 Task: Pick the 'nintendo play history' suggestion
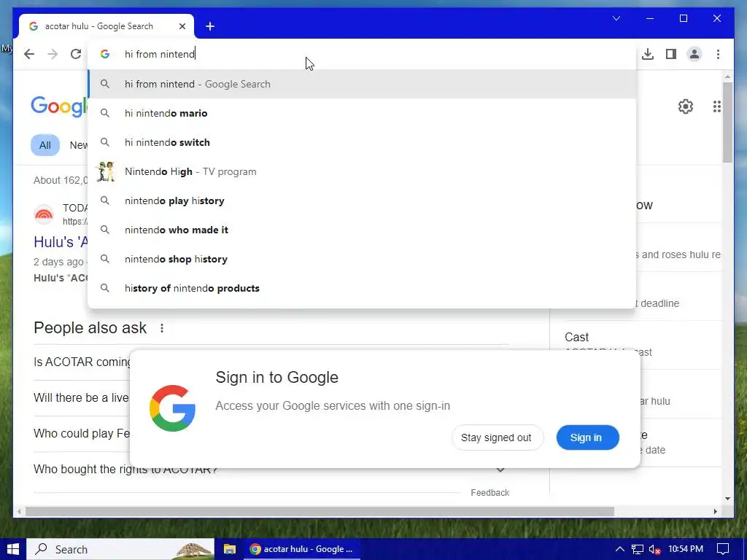tap(362, 201)
